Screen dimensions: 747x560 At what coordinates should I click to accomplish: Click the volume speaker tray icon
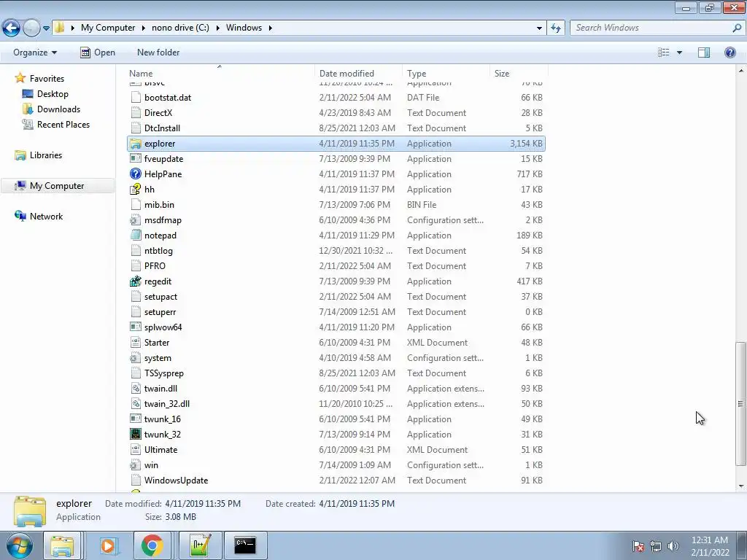tap(673, 545)
